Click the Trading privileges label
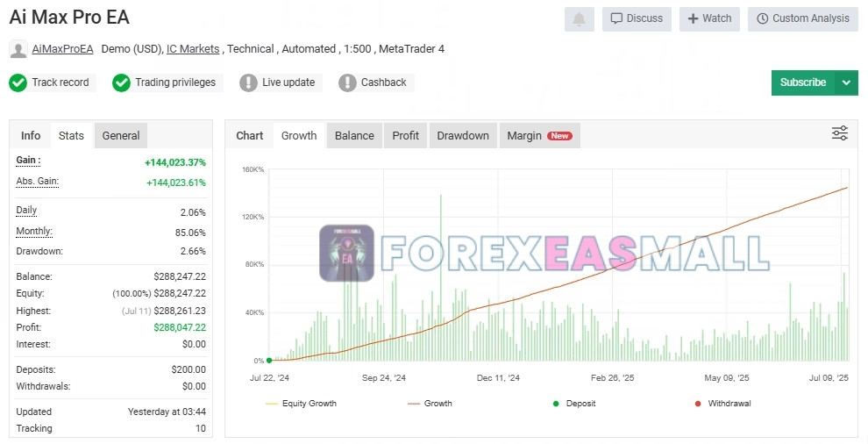The width and height of the screenshot is (868, 444). coord(175,82)
